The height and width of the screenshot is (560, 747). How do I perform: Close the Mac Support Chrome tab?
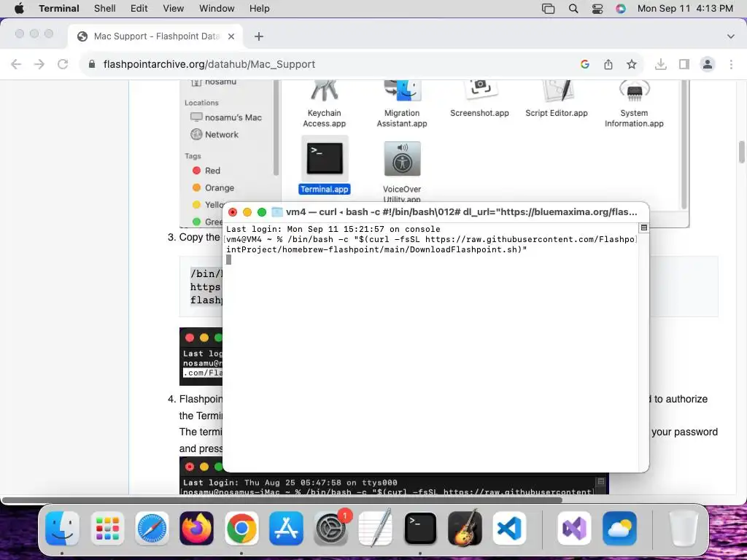[x=231, y=36]
